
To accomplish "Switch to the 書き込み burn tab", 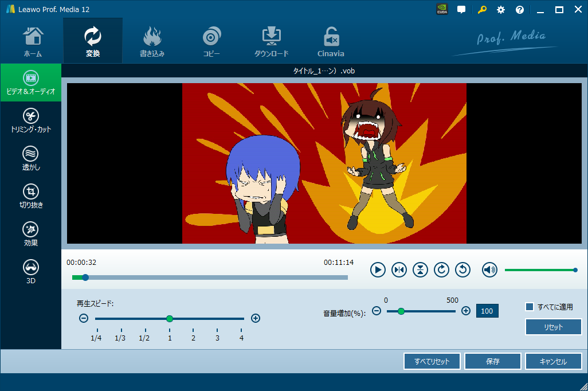I will coord(152,41).
